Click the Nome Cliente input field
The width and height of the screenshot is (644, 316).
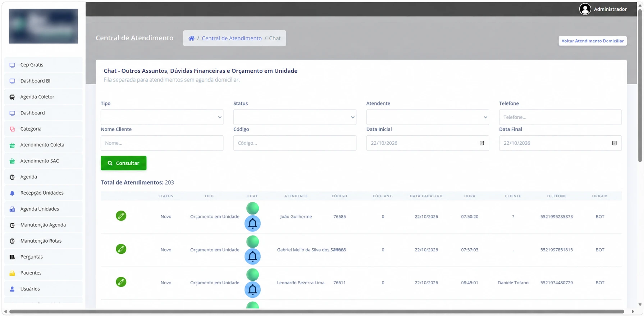pos(162,143)
